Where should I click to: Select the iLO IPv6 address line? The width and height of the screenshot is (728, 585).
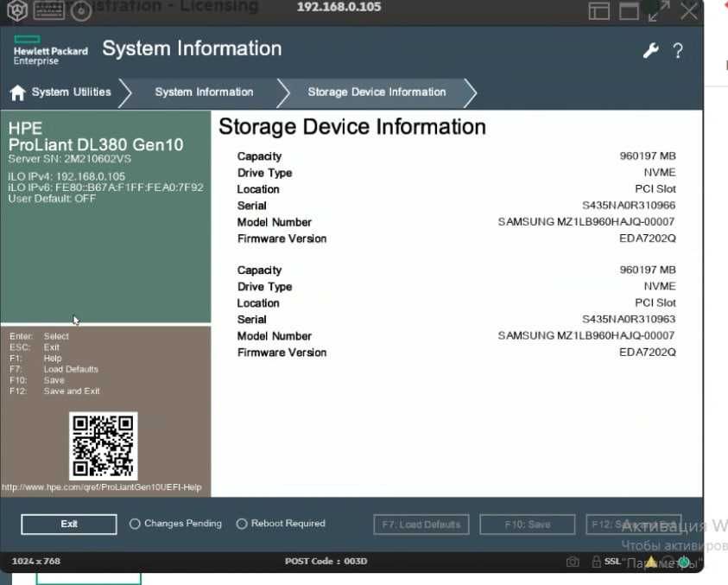[106, 188]
